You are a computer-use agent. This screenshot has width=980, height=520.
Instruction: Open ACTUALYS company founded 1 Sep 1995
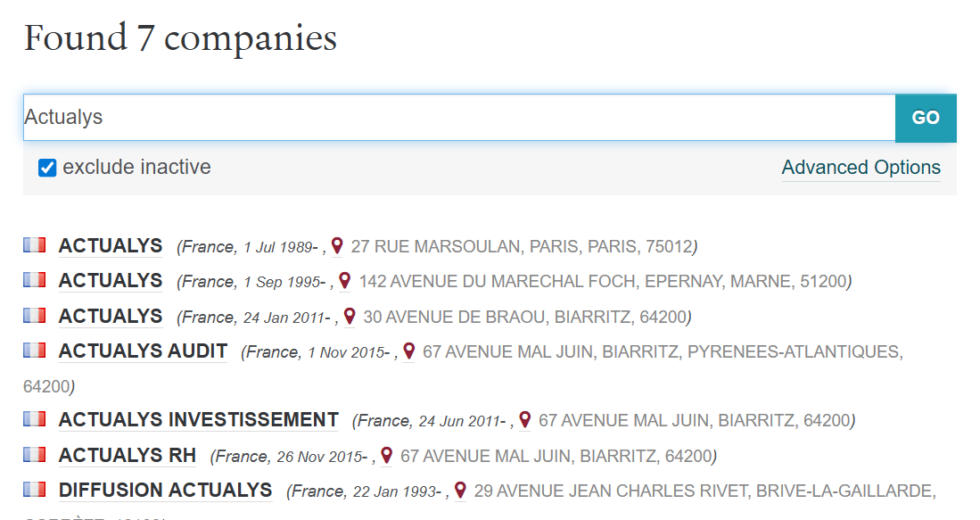111,281
